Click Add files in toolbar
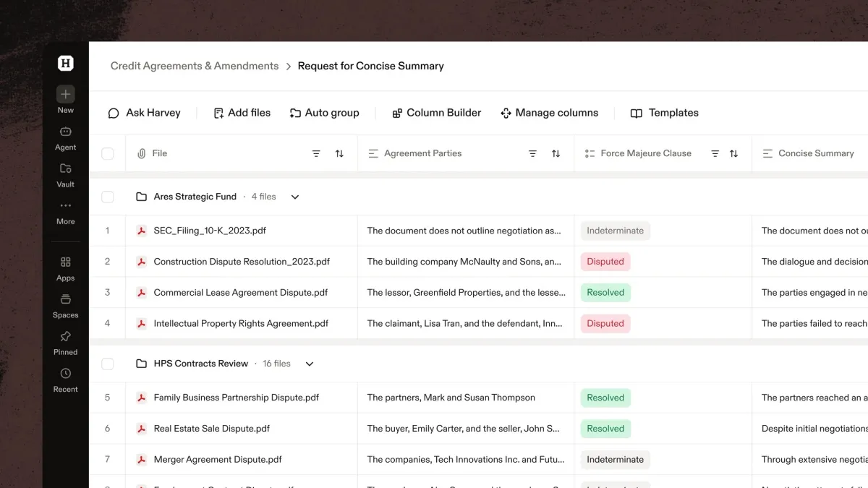Screen dimensions: 868x488 [242, 113]
